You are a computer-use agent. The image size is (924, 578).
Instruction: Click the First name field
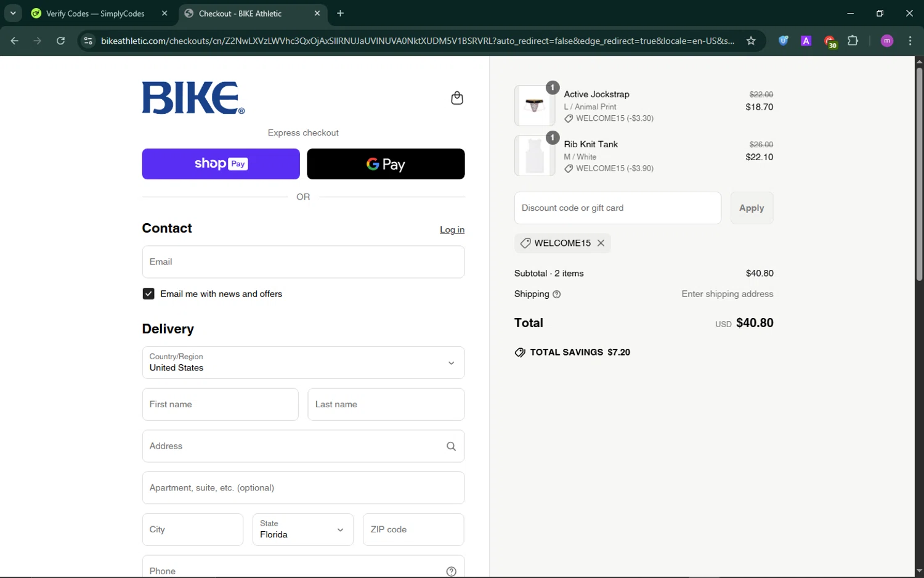click(220, 404)
